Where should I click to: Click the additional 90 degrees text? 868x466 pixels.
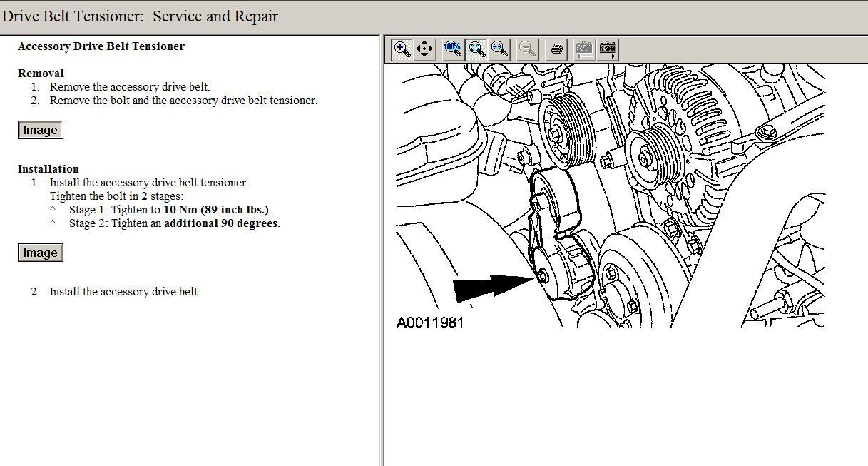click(x=221, y=223)
